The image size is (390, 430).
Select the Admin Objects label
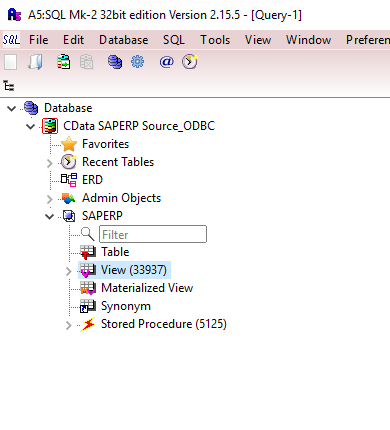tap(121, 198)
